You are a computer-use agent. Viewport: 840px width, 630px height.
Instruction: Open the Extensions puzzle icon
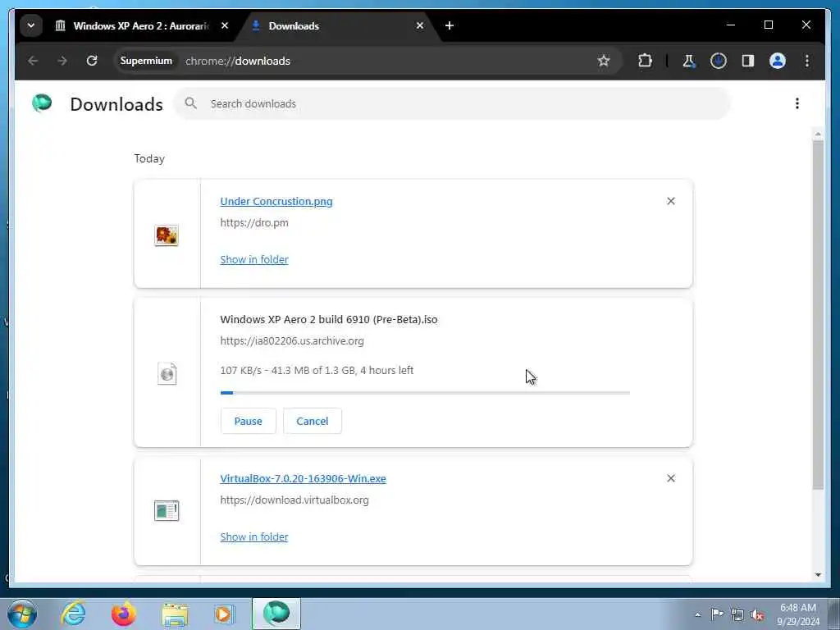[645, 61]
